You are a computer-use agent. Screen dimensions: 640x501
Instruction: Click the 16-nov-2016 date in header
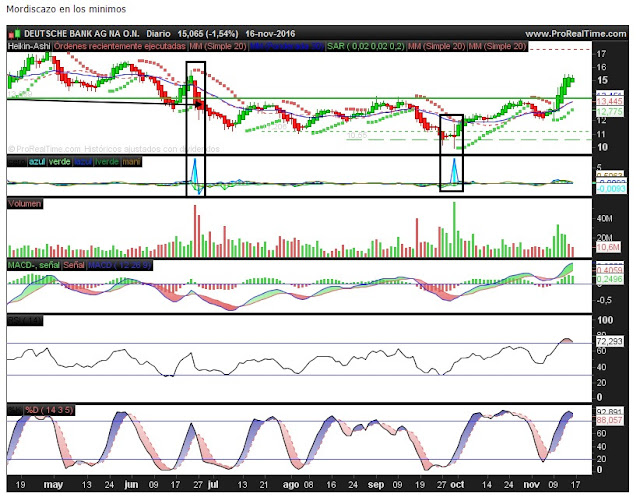coord(270,34)
